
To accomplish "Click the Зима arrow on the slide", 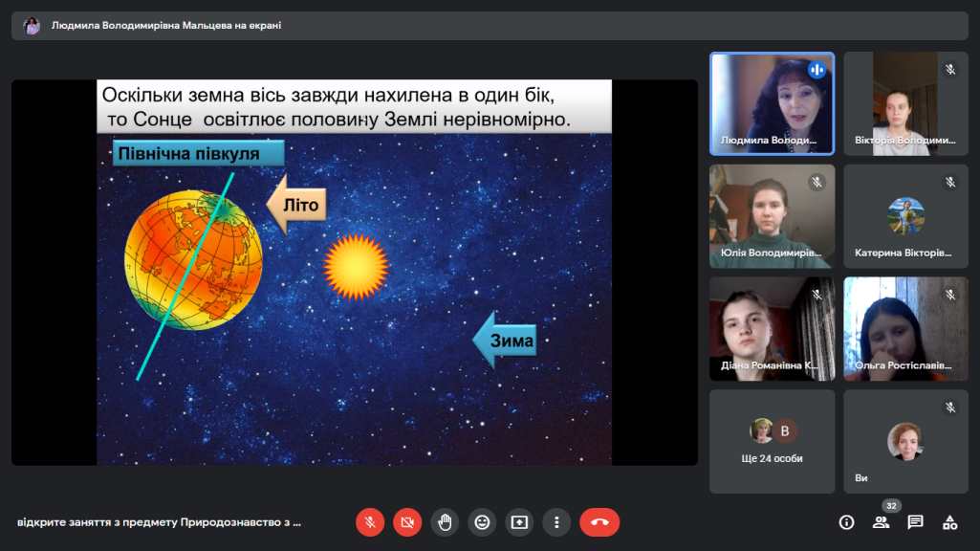I will pyautogui.click(x=505, y=341).
